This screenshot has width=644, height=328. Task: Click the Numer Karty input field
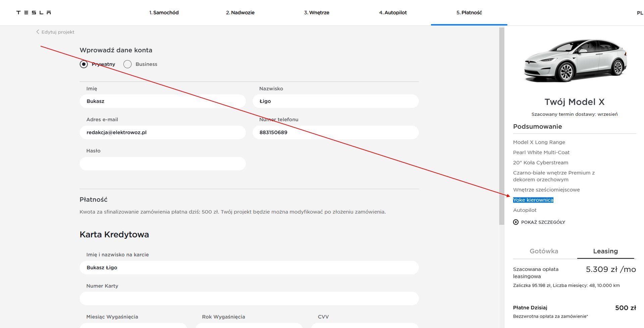249,298
